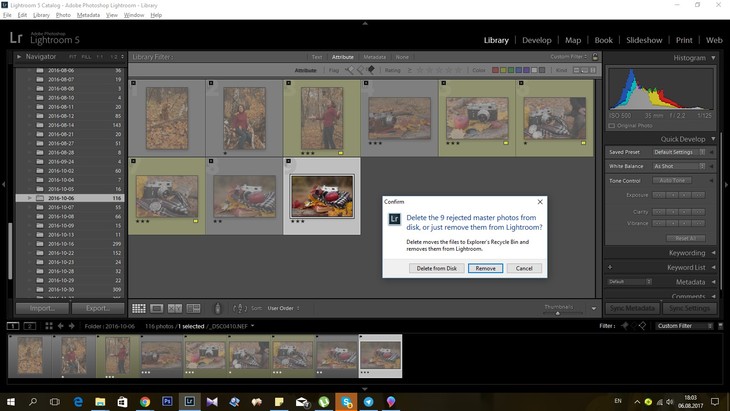The image size is (730, 411).
Task: Open the Library Filter Custom Filter preset dropdown
Action: 568,57
